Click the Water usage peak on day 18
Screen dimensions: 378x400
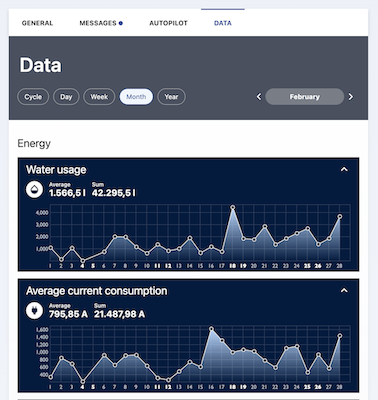(x=233, y=207)
